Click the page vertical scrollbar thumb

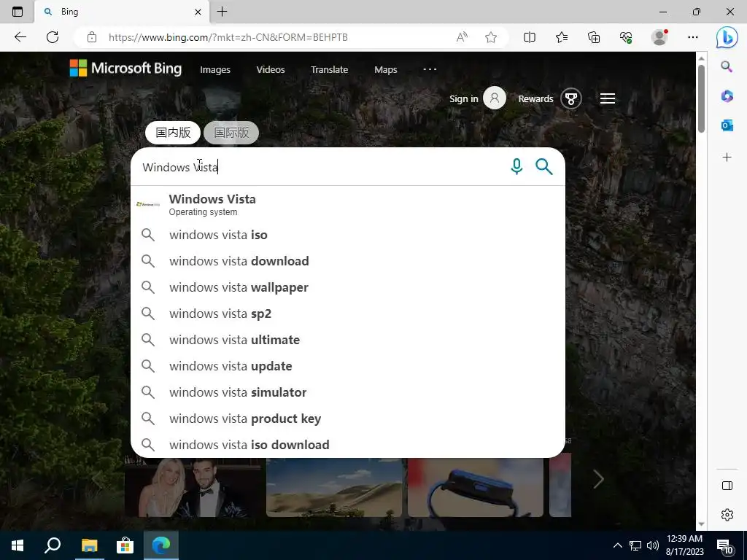[x=701, y=98]
